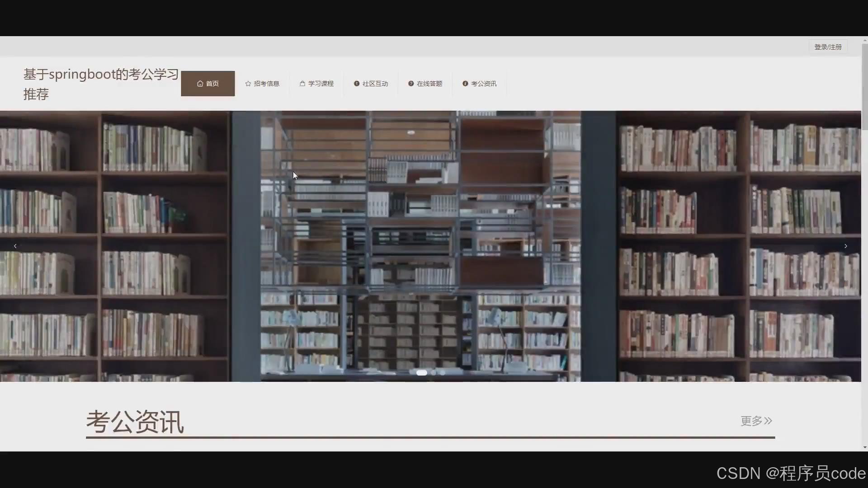Click the scrollbar down arrow
Viewport: 868px width, 488px height.
click(864, 447)
